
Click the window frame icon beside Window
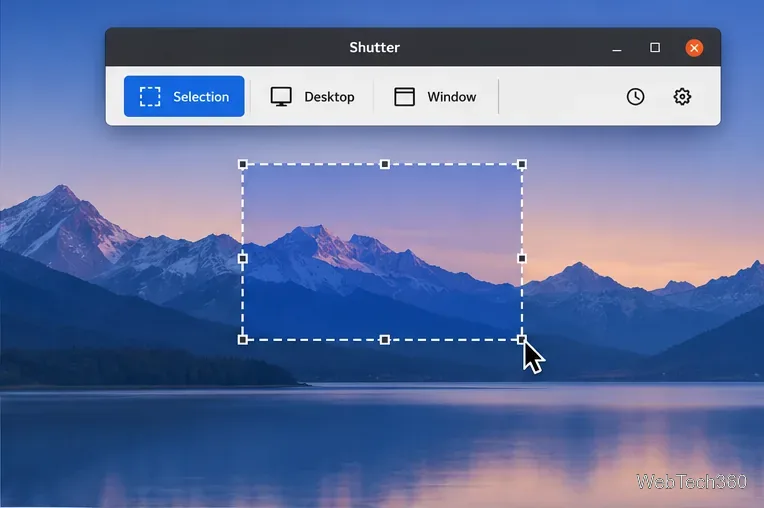click(x=404, y=96)
